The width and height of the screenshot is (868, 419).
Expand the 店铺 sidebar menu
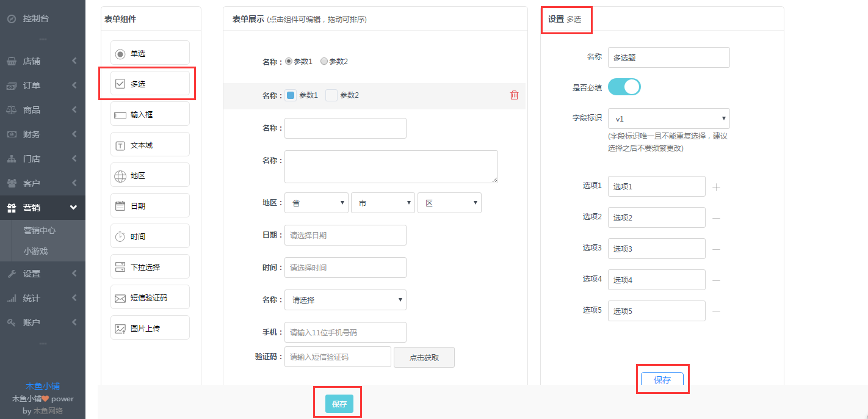point(42,61)
